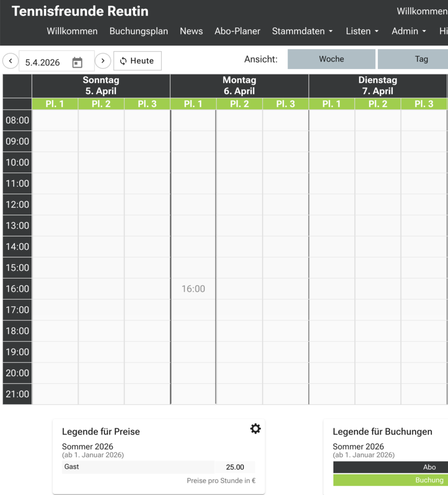Click the previous date arrow button
Viewport: 448px width, 495px height.
point(11,61)
